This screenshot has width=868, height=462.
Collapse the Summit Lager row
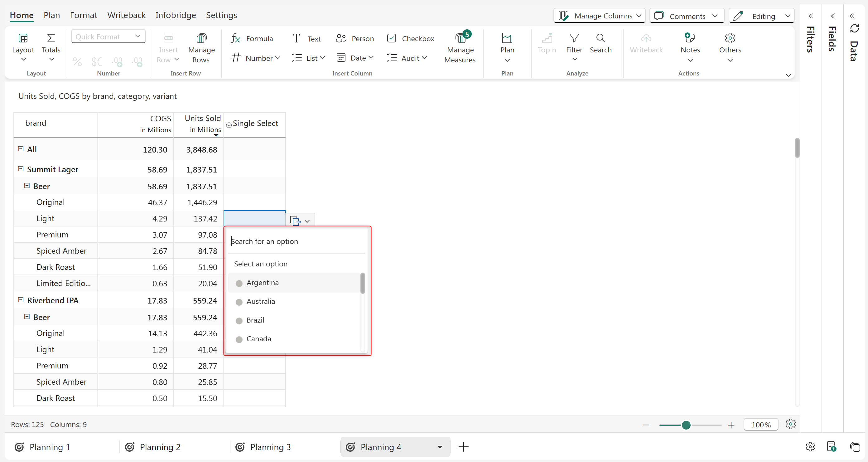click(21, 169)
